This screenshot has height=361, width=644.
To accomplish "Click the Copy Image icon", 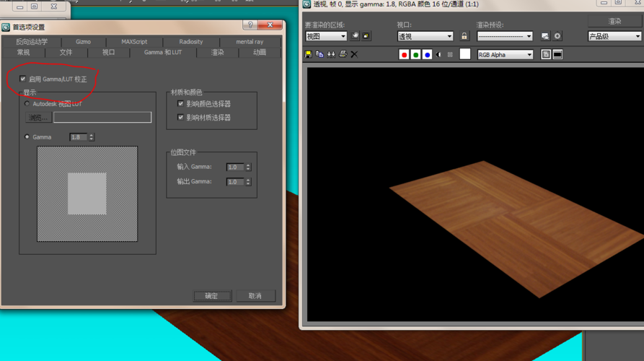I will coord(319,55).
